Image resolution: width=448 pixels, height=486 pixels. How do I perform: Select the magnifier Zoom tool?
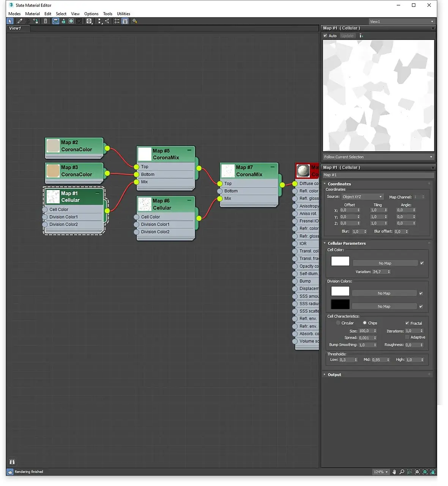click(x=402, y=472)
